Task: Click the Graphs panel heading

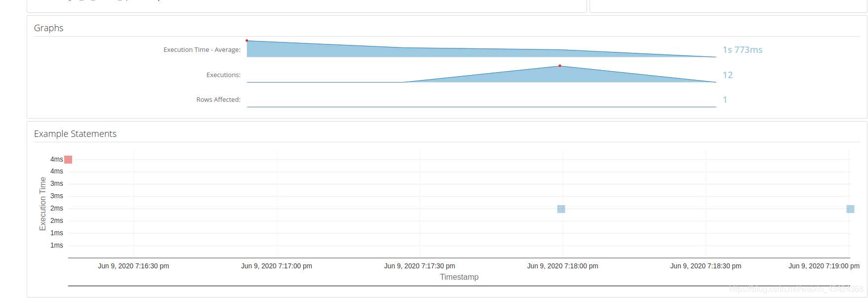Action: [x=48, y=28]
